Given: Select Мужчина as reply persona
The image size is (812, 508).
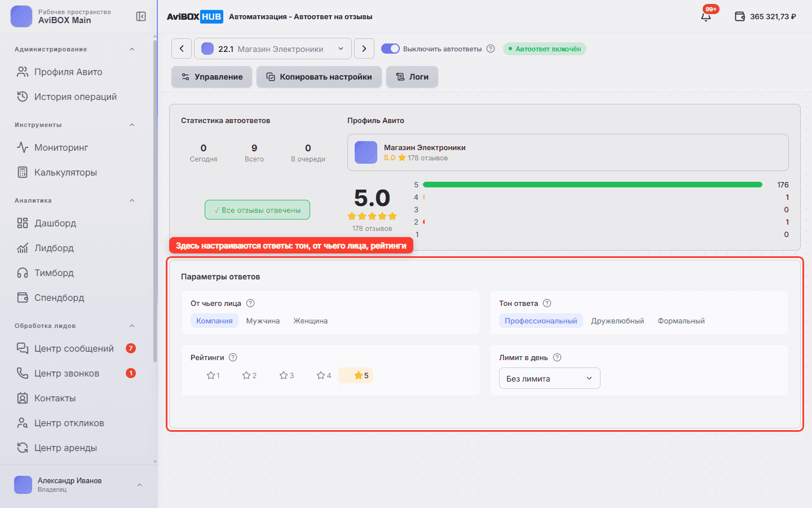Looking at the screenshot, I should [263, 321].
